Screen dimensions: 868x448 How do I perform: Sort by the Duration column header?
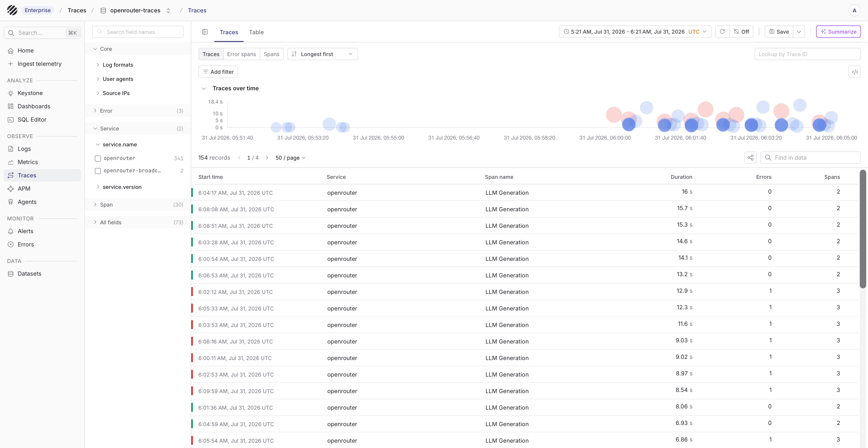(x=681, y=177)
